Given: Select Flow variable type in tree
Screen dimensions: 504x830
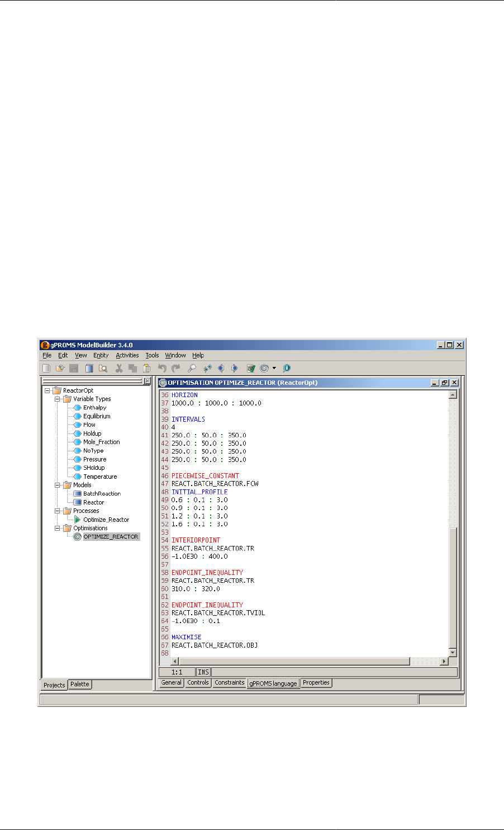Looking at the screenshot, I should point(89,425).
